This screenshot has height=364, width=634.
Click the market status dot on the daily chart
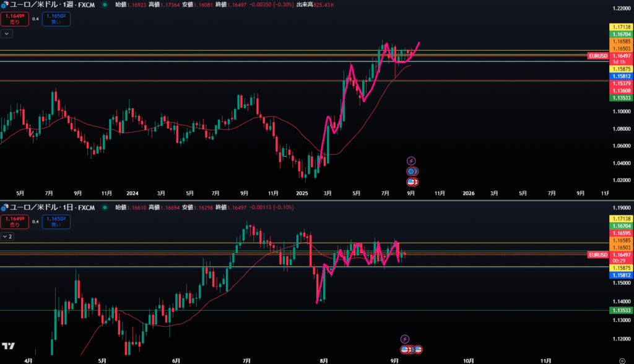[105, 207]
